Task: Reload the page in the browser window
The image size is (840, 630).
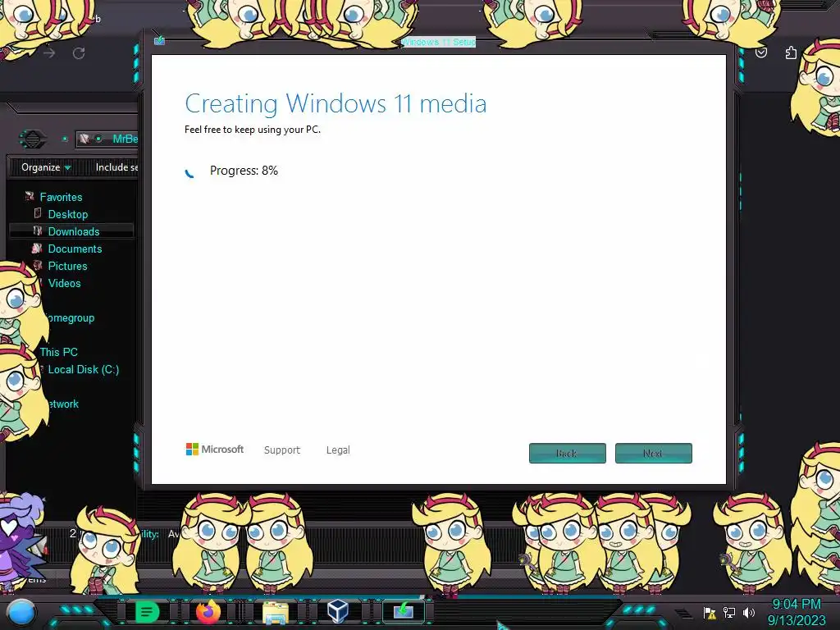Action: [79, 53]
